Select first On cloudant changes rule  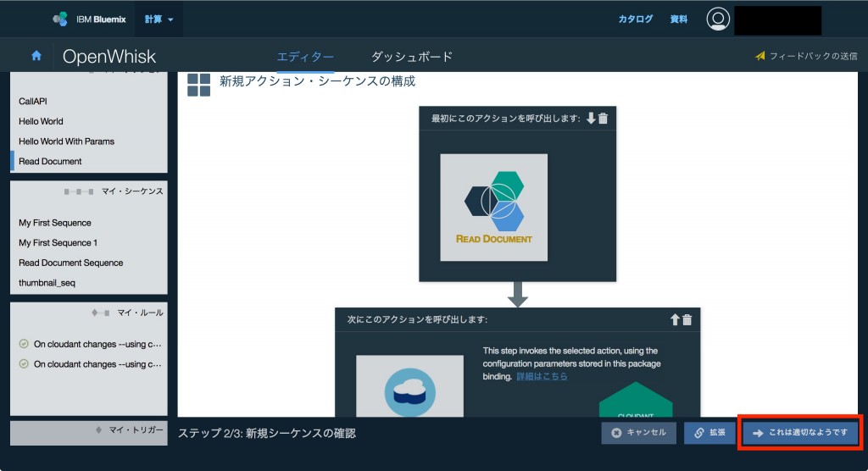click(97, 344)
